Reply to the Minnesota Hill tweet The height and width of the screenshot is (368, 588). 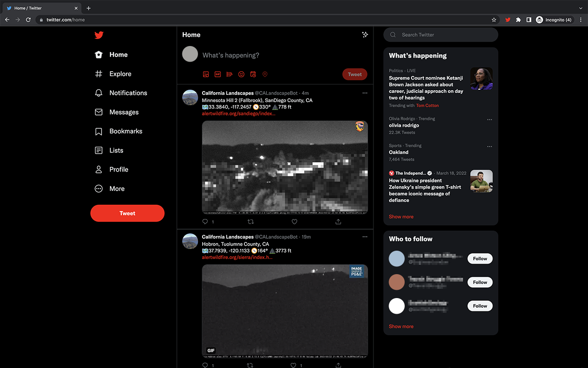click(205, 222)
